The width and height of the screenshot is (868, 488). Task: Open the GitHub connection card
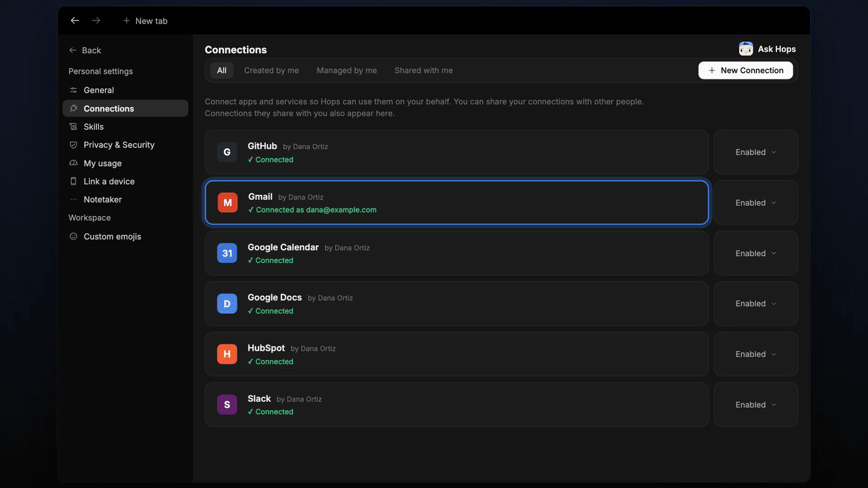click(456, 152)
